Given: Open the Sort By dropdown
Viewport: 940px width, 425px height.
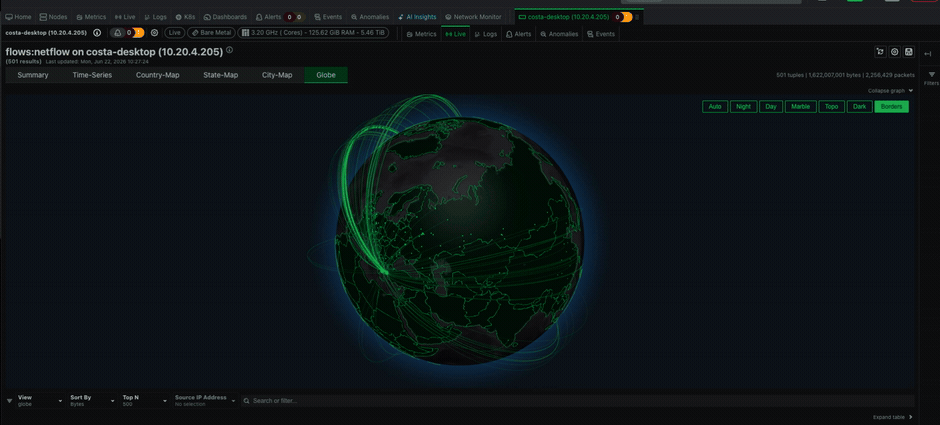Looking at the screenshot, I should (92, 400).
